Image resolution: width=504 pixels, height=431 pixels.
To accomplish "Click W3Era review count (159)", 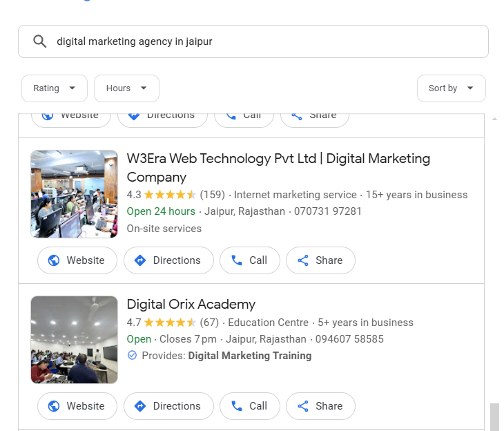I will click(212, 195).
